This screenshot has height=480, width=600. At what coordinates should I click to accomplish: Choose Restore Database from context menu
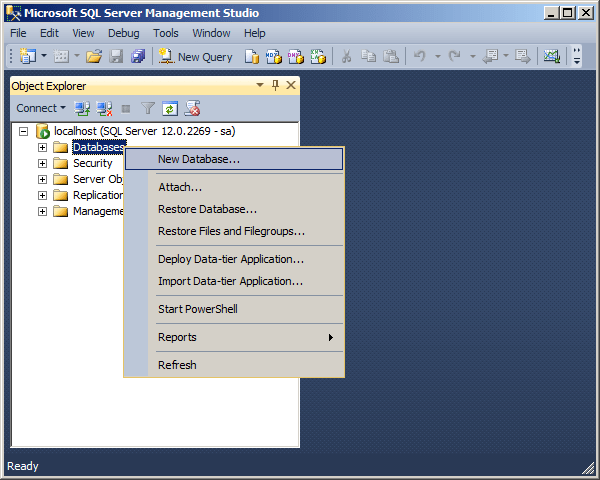click(x=207, y=209)
